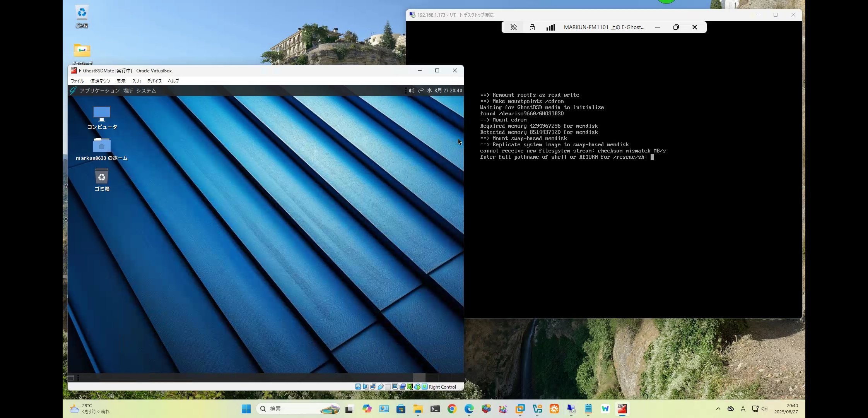Open the デバイス menu
Screen dimensions: 868x418
click(154, 81)
